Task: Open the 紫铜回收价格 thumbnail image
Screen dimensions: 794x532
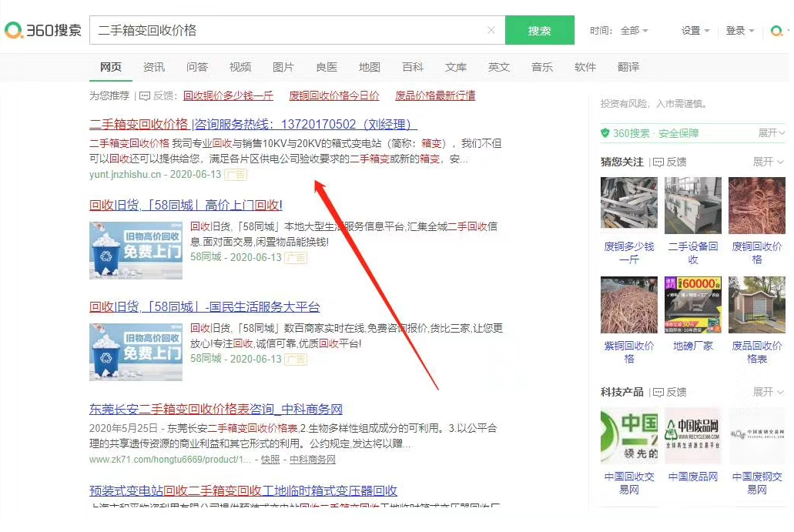Action: click(x=629, y=305)
